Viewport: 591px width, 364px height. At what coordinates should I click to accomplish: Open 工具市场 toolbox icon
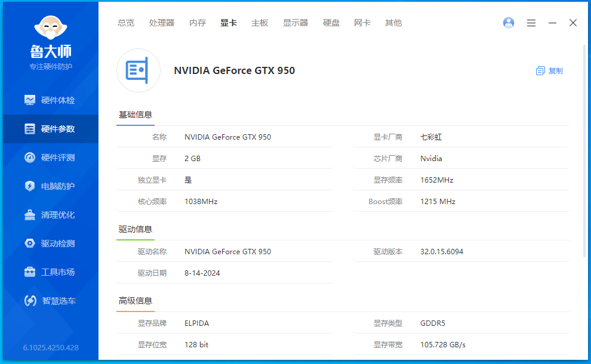pyautogui.click(x=30, y=272)
